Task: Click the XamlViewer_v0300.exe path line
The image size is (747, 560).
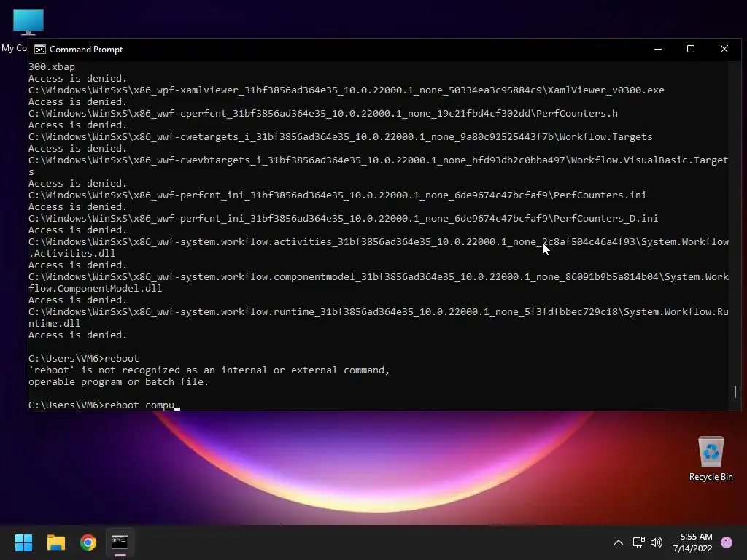Action: [x=347, y=90]
